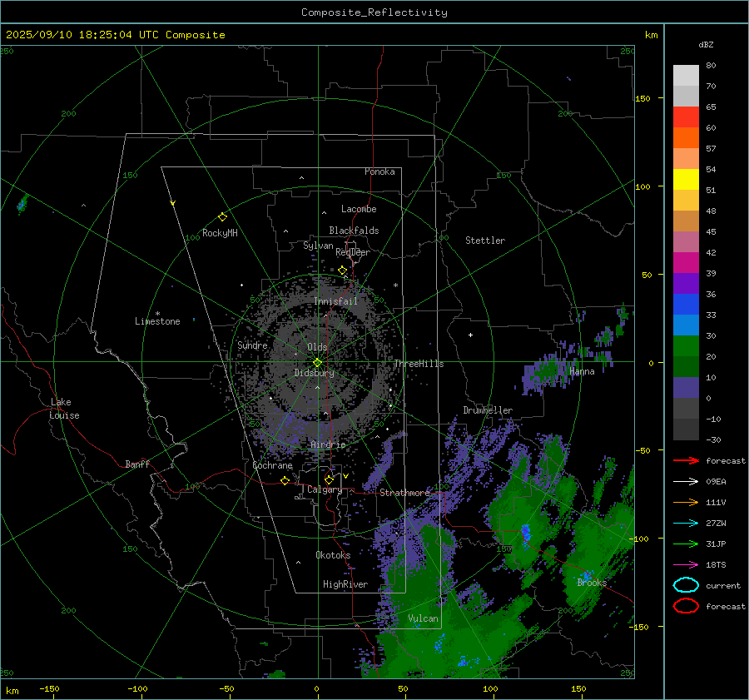The width and height of the screenshot is (749, 700).
Task: Click the Drumheller city label
Action: [x=488, y=410]
